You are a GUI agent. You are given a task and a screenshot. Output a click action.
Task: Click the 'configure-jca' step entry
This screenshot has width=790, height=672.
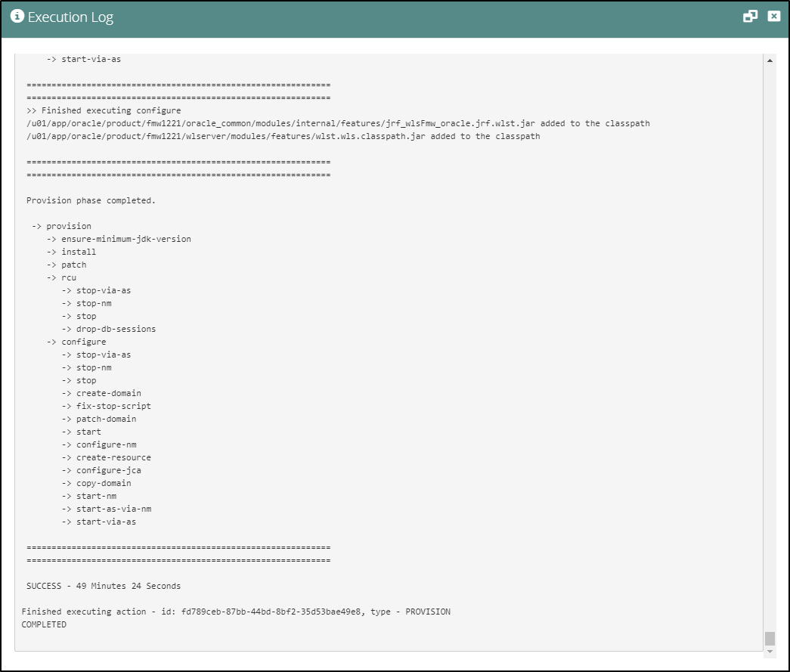tap(108, 470)
